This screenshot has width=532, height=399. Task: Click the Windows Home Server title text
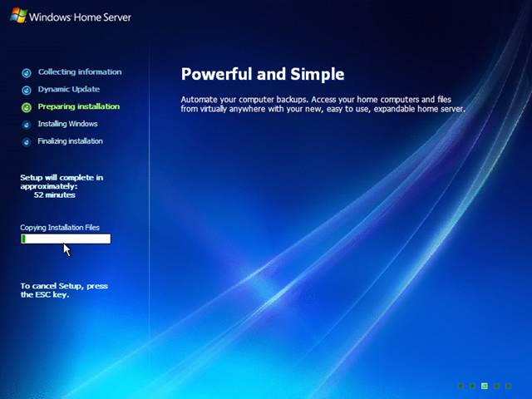[80, 17]
